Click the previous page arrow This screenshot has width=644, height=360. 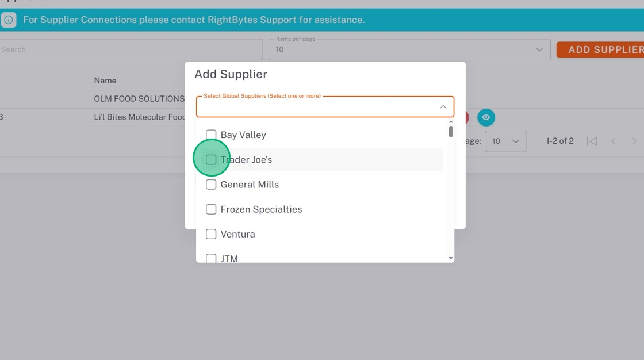[614, 141]
